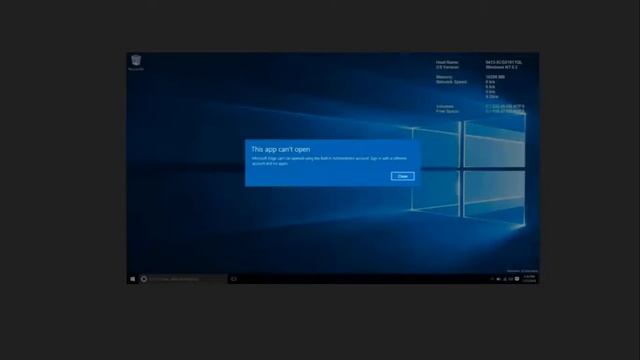Click the Close button in the error dialog
The width and height of the screenshot is (640, 360).
pos(402,176)
